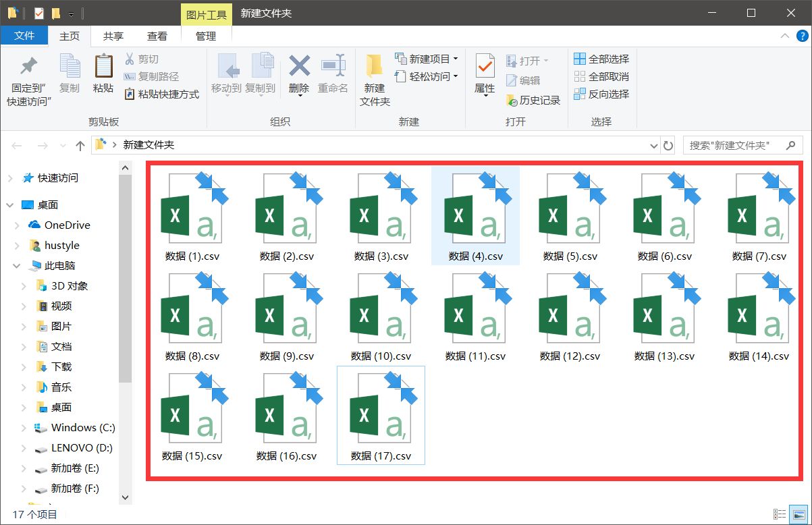Click Invert selection (反向选择)
The image size is (812, 525).
[601, 94]
